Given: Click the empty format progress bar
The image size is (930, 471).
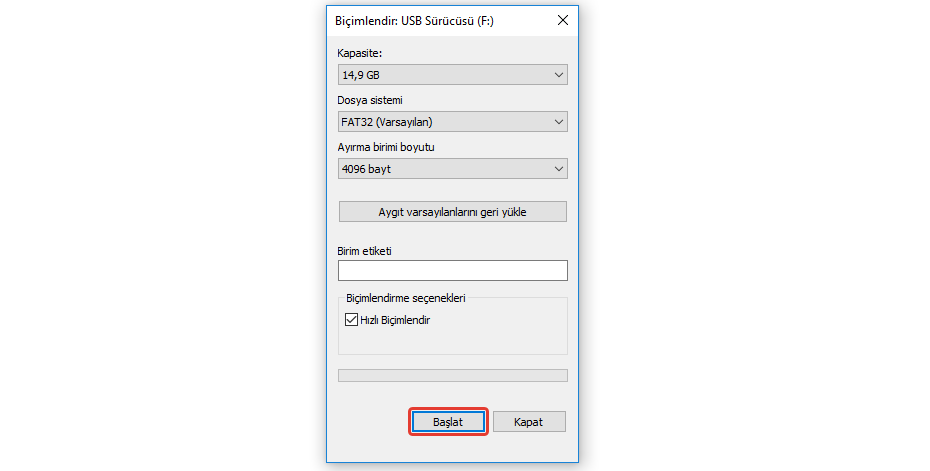Looking at the screenshot, I should 452,376.
